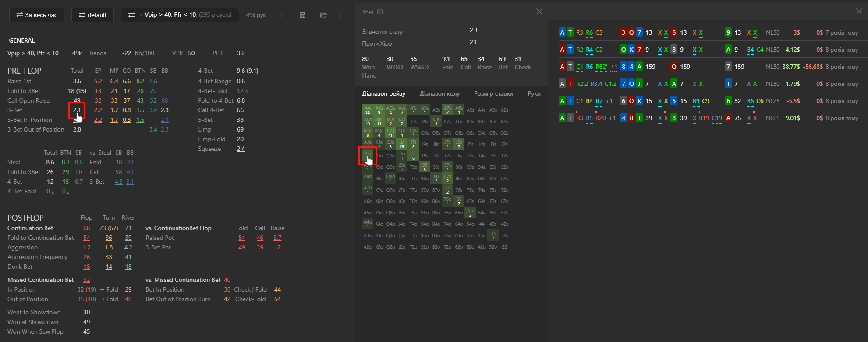
Task: Click the QQ cell in range matrix
Action: [x=390, y=133]
